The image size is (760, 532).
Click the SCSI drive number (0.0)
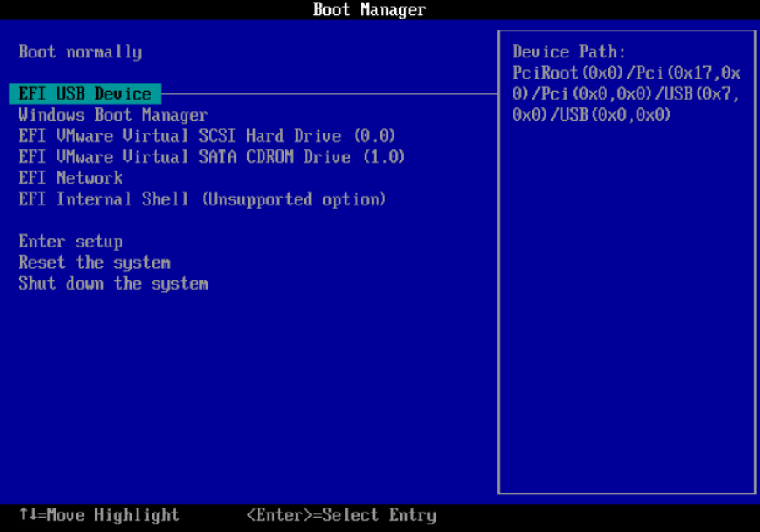click(374, 135)
